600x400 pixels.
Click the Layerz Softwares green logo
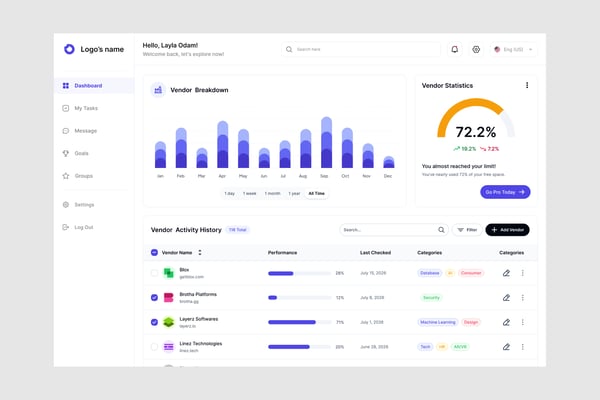click(x=168, y=322)
